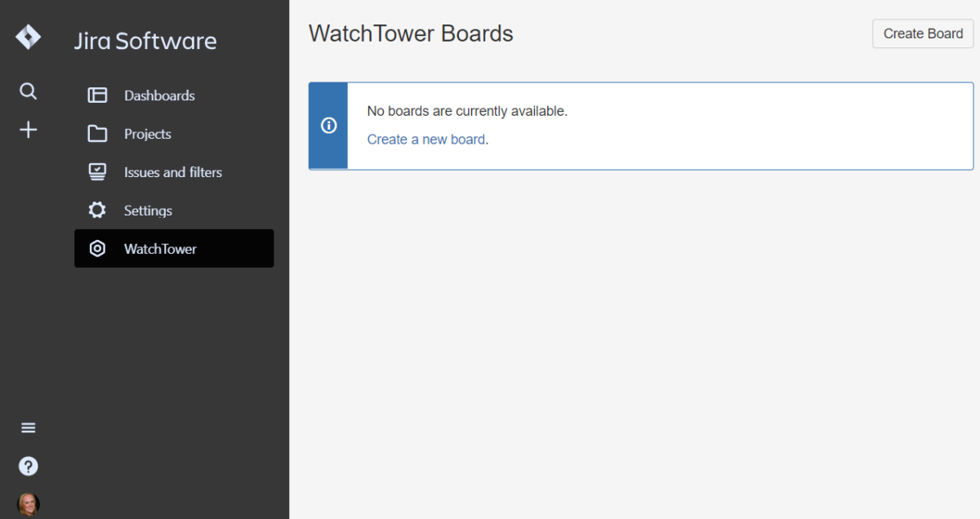Image resolution: width=980 pixels, height=519 pixels.
Task: Select the Issues and filters icon
Action: point(97,171)
